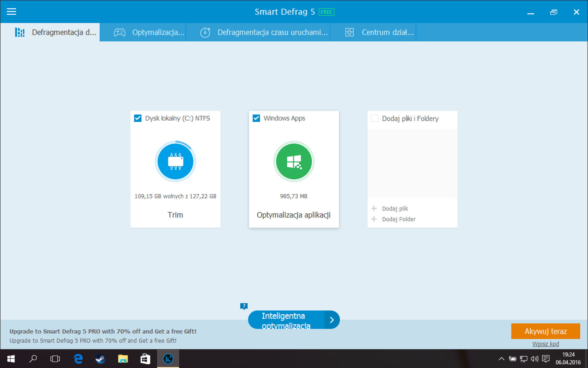Viewport: 588px width, 368px height.
Task: Uncheck the Windows Apps checkbox
Action: coord(256,118)
